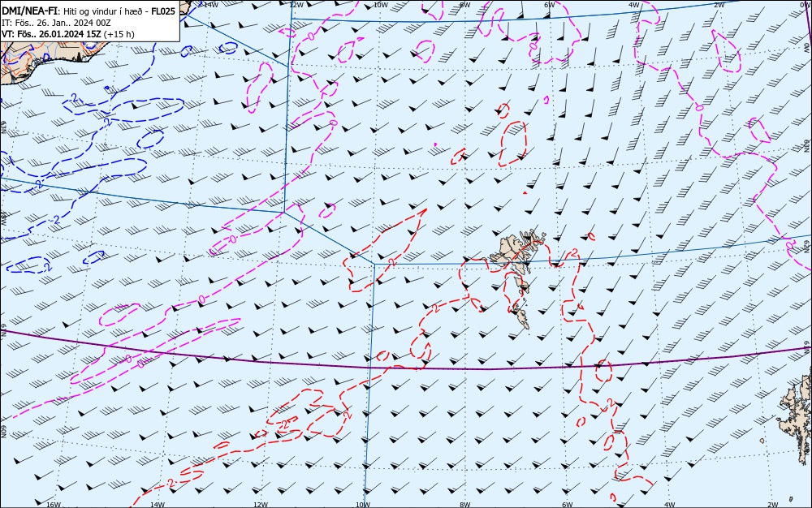Click the '10W' longitude label on the top edge
The height and width of the screenshot is (508, 812).
(x=381, y=5)
